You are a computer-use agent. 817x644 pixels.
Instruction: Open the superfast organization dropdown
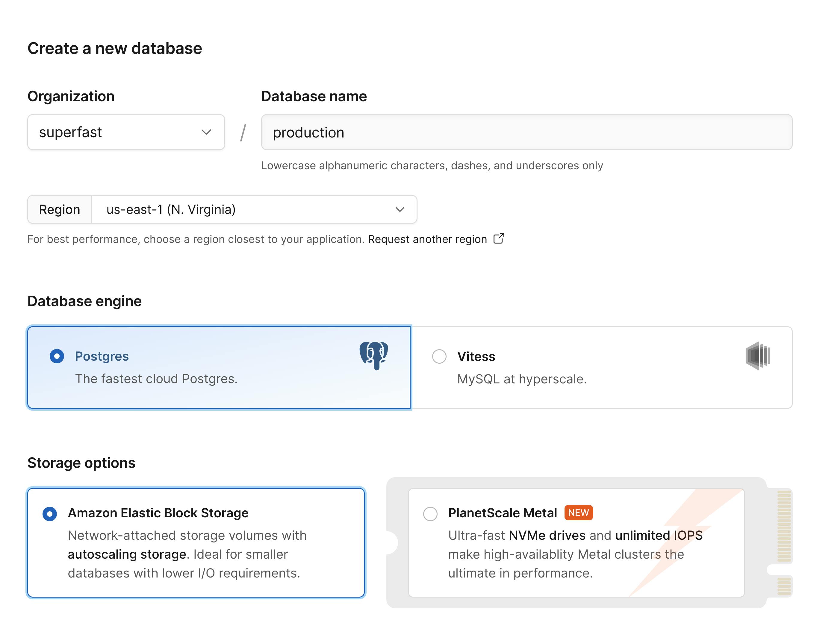coord(126,132)
